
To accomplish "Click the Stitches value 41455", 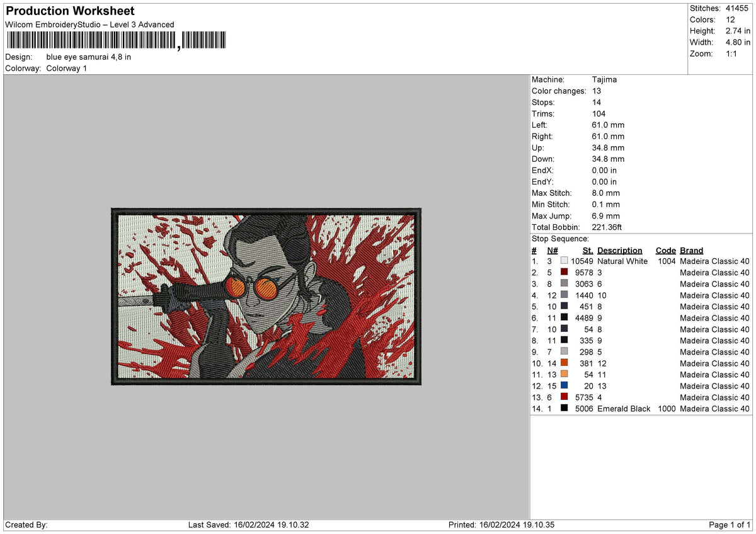I will [738, 8].
